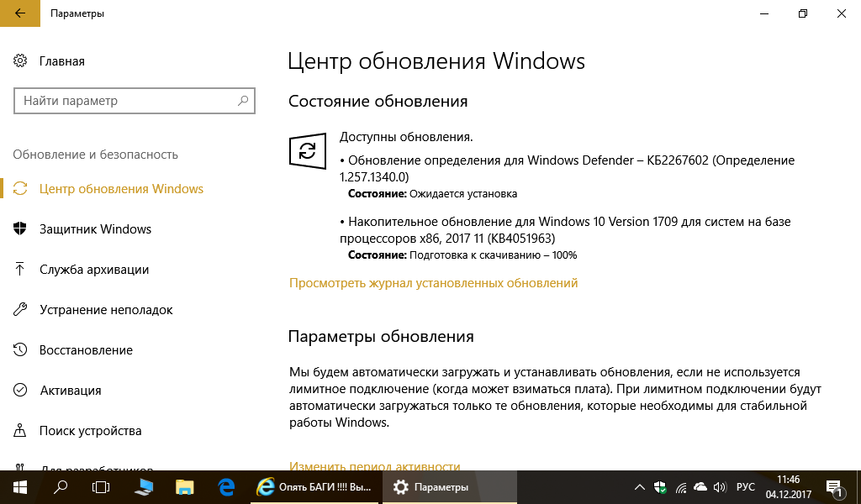
Task: Show hidden tray icons chevron
Action: [x=639, y=487]
